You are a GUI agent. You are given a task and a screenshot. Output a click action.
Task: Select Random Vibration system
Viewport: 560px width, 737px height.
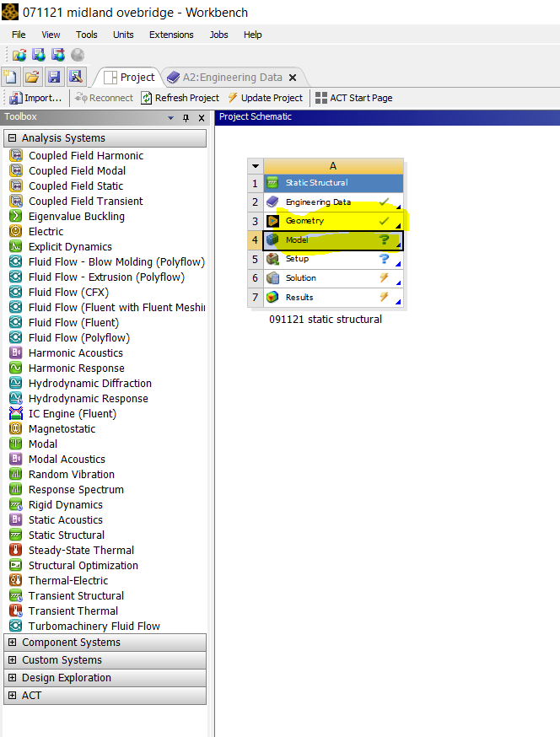point(72,474)
